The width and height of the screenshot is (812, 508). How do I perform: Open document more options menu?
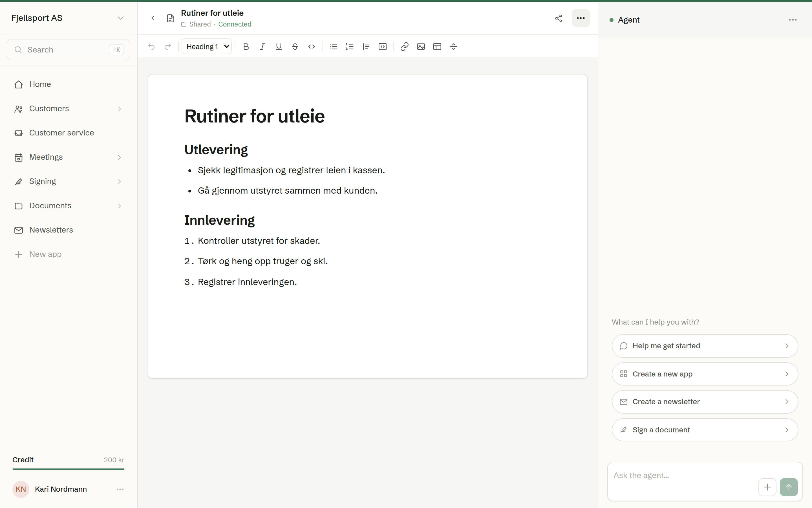point(581,18)
